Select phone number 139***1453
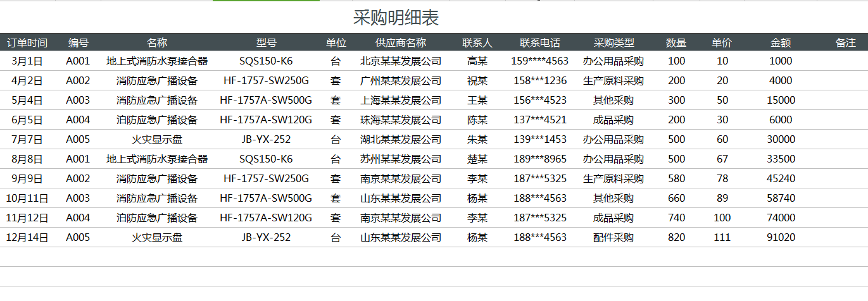The height and width of the screenshot is (301, 868). 540,140
